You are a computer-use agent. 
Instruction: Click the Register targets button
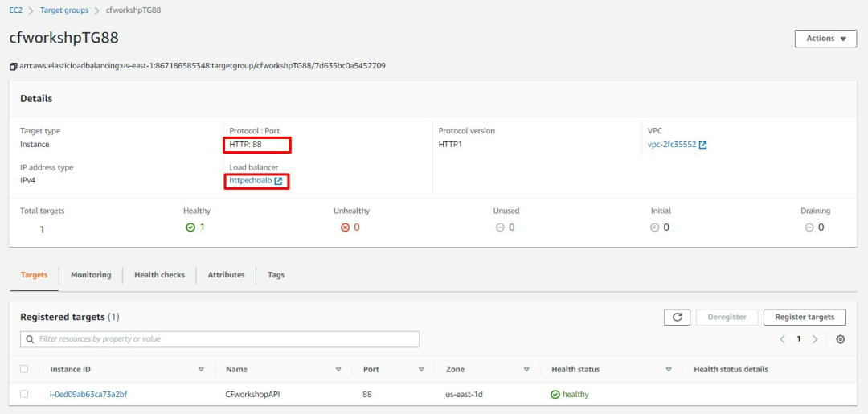[805, 318]
